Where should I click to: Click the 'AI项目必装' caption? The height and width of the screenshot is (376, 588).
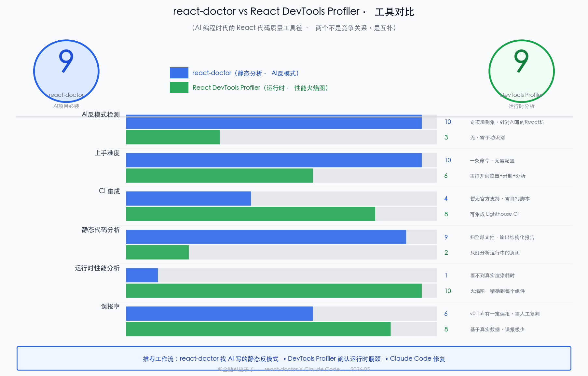click(66, 106)
